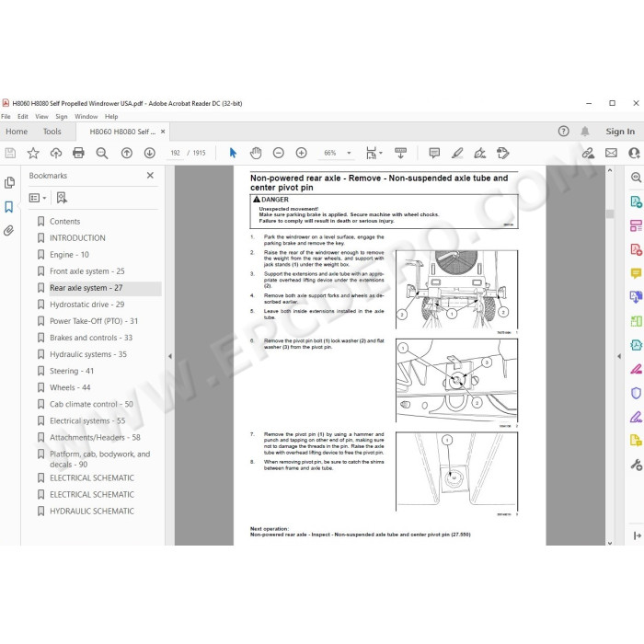Select the Highlight text pen tool
The height and width of the screenshot is (644, 644).
pos(457,154)
